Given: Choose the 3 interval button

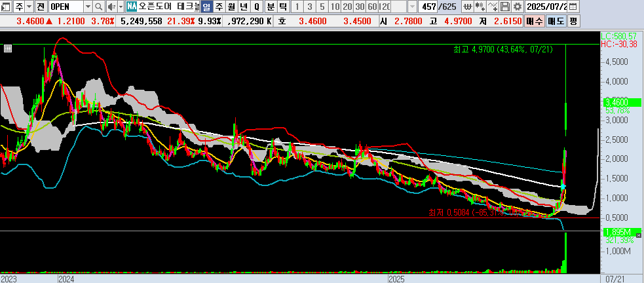Looking at the screenshot, I should [x=310, y=7].
